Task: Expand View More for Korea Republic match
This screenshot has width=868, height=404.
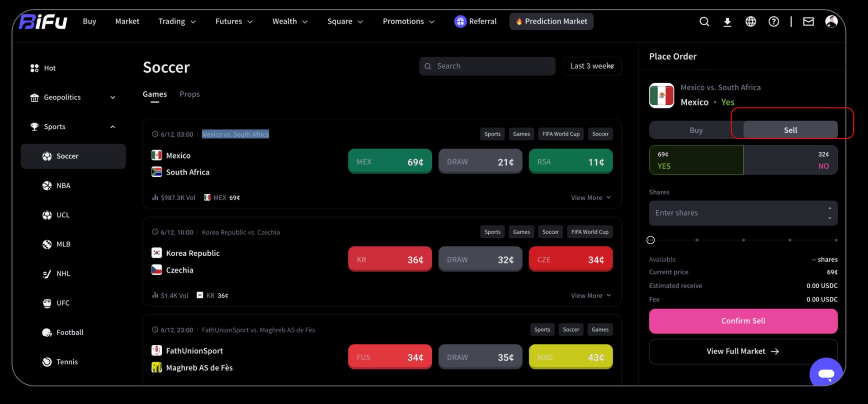Action: pyautogui.click(x=591, y=296)
